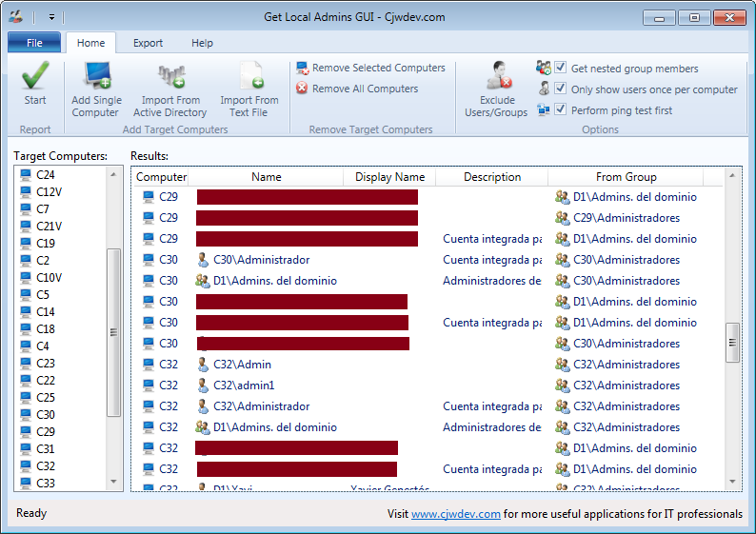Image resolution: width=756 pixels, height=534 pixels.
Task: Click the computer icon beside C19 target
Action: pos(26,243)
